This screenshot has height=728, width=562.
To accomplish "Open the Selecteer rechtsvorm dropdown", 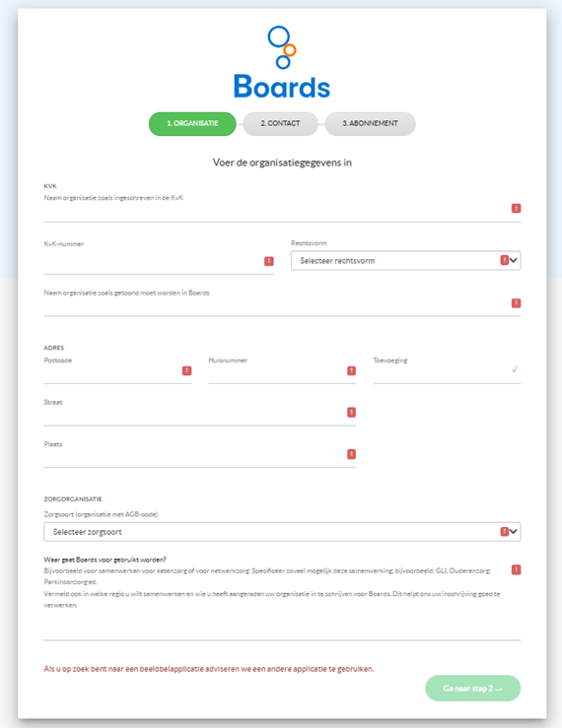I will coord(406,260).
